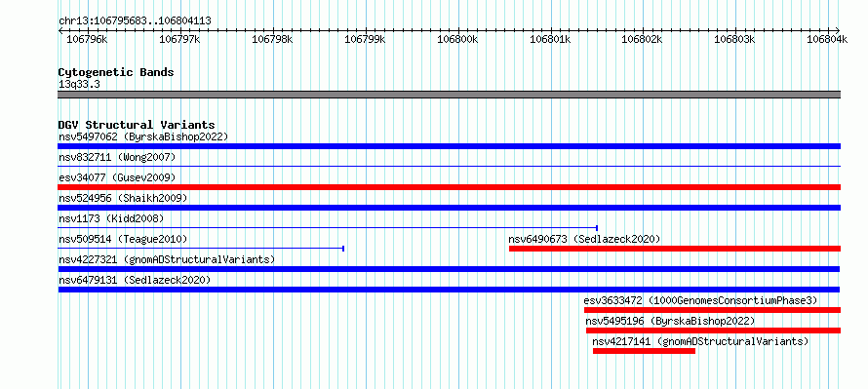Click the nsv524956 (Shaikh2009) label
The image size is (868, 389).
pyautogui.click(x=123, y=198)
